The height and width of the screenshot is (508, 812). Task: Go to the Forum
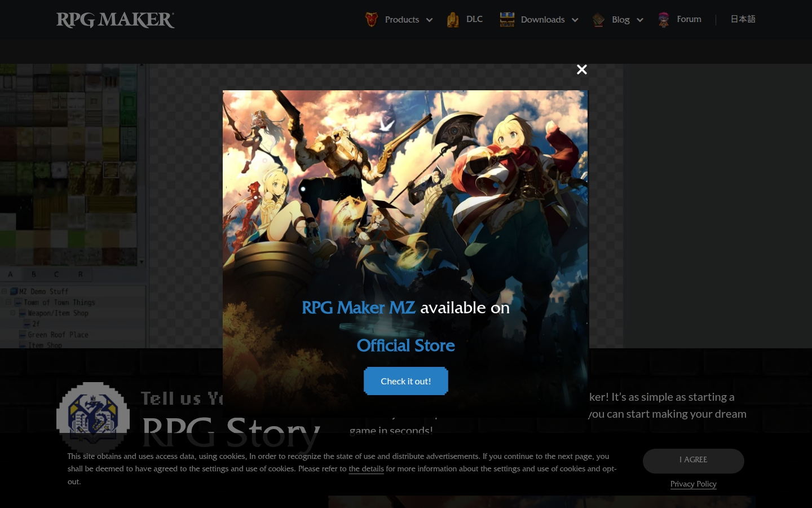(689, 19)
